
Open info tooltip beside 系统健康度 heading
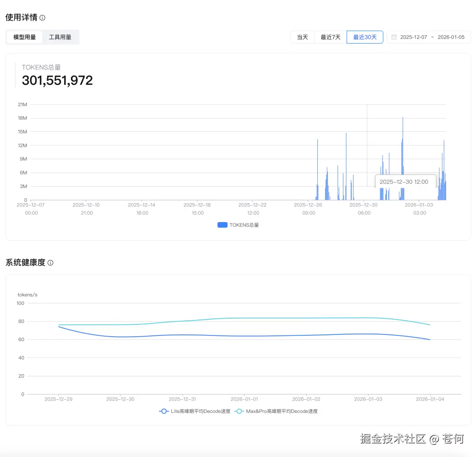click(50, 262)
